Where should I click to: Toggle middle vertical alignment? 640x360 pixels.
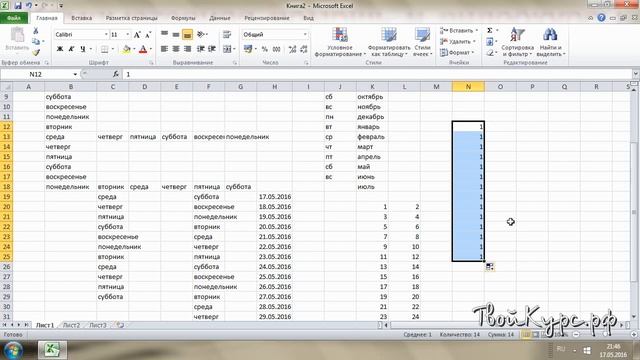tap(176, 35)
